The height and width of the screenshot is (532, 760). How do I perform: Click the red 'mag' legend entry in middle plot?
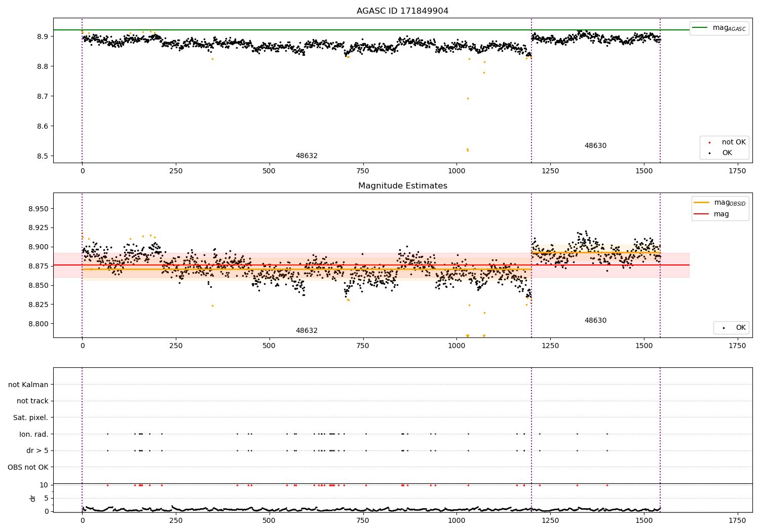click(711, 214)
